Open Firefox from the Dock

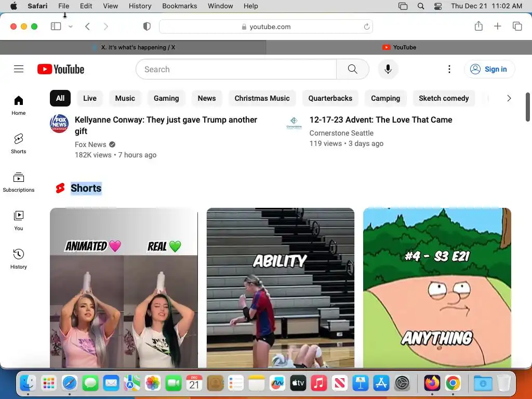pyautogui.click(x=432, y=383)
